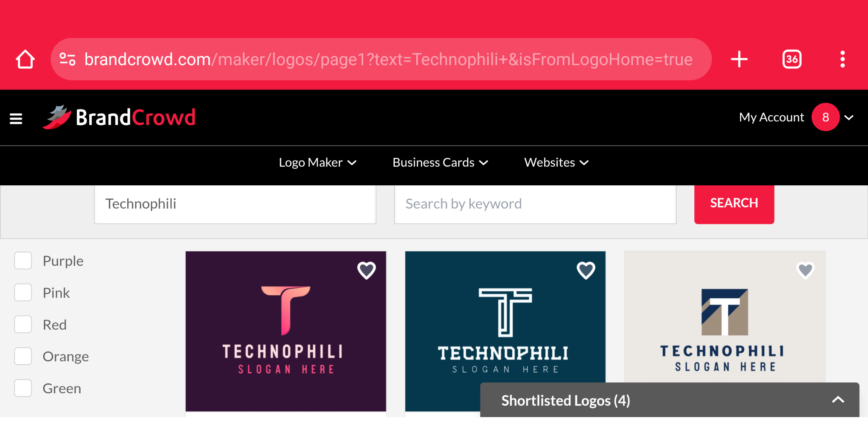Check the Purple color filter
This screenshot has height=434, width=868.
pyautogui.click(x=23, y=261)
